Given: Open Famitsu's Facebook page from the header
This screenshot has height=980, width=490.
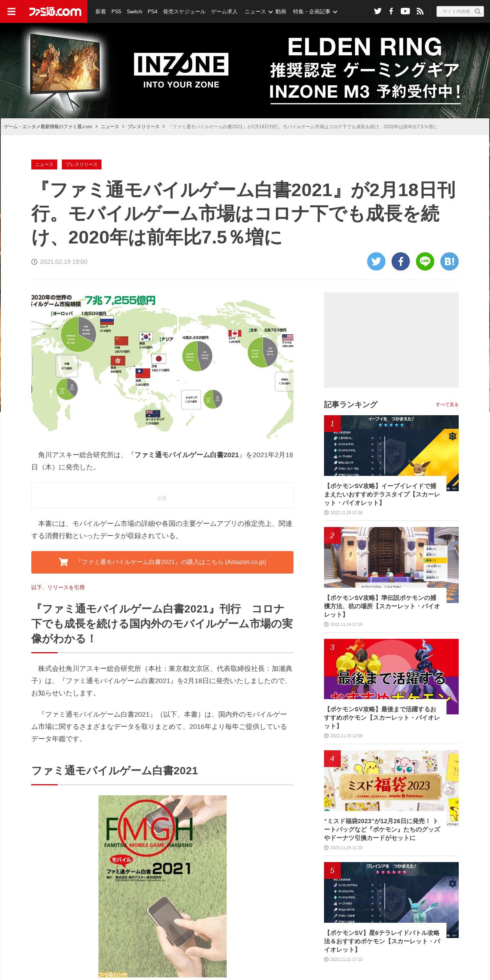Looking at the screenshot, I should pos(391,11).
